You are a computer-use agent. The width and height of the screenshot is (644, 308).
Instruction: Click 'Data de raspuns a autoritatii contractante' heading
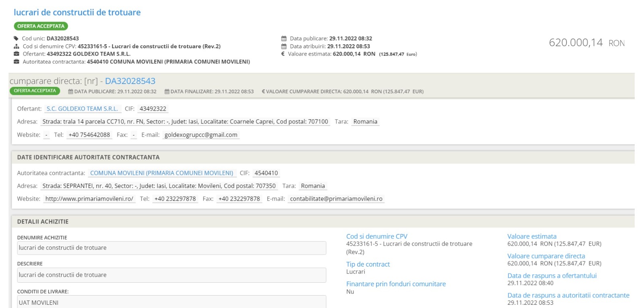tap(568, 295)
